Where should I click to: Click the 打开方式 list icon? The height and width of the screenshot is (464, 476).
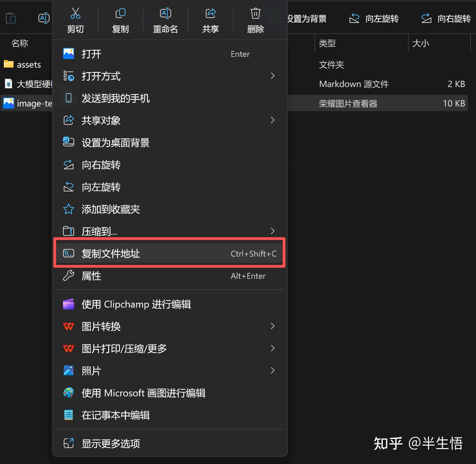coord(69,76)
